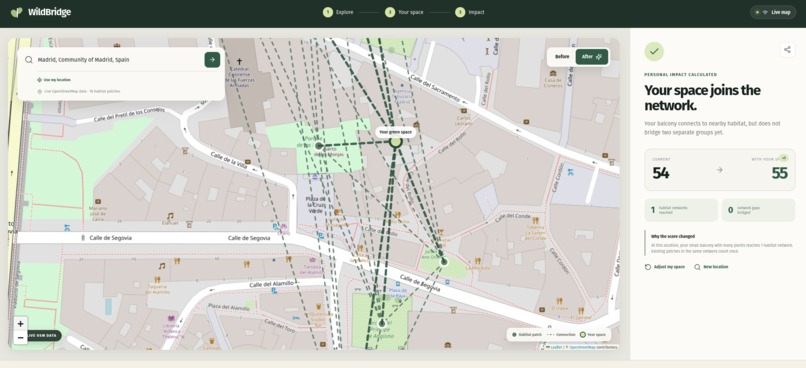Click habitat patch node near Huerto de las Monjas
This screenshot has width=806, height=368.
[319, 146]
